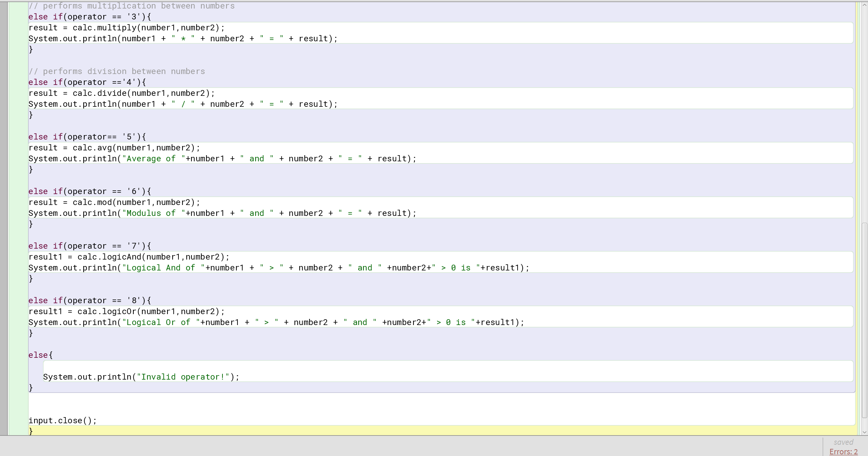Click the else block opening line
This screenshot has height=456, width=868.
pyautogui.click(x=41, y=355)
